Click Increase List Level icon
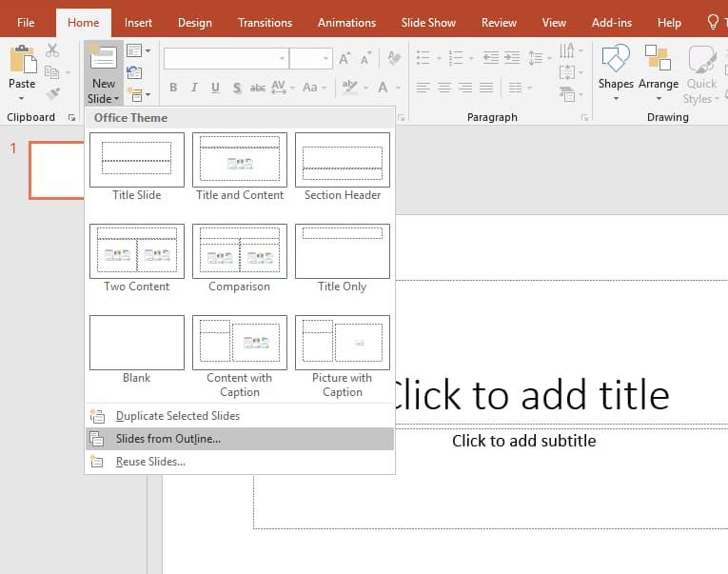Image resolution: width=728 pixels, height=574 pixels. click(x=512, y=58)
